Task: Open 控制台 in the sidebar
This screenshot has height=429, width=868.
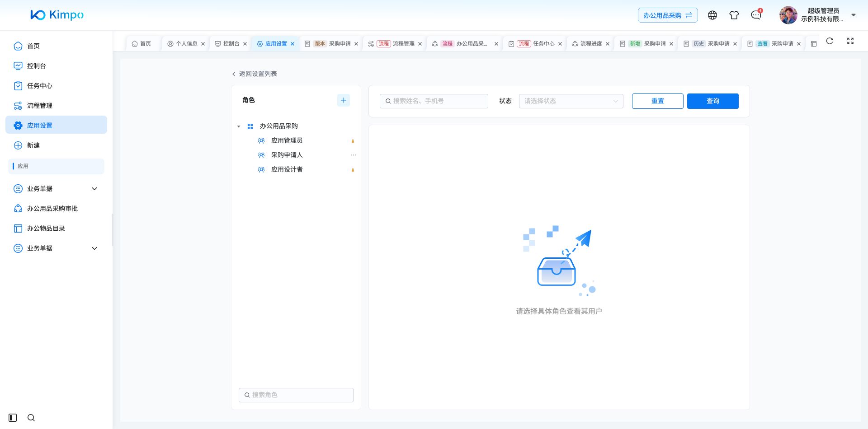Action: [56, 66]
